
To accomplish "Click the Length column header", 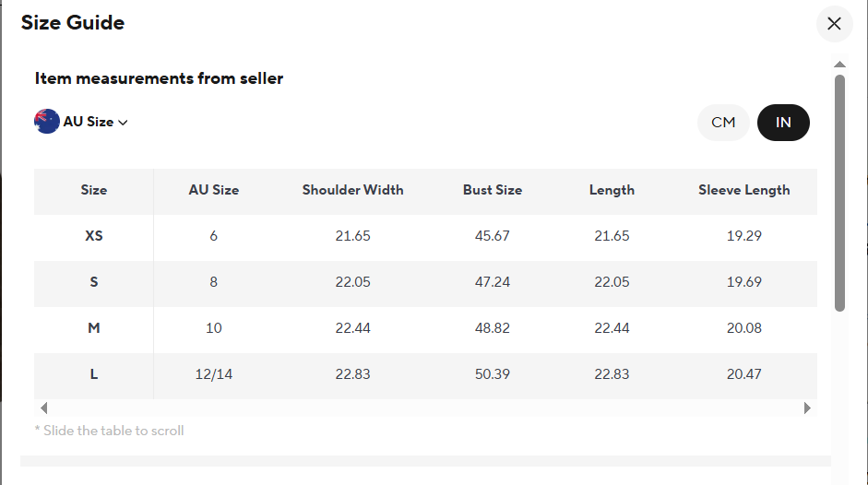I will tap(612, 190).
